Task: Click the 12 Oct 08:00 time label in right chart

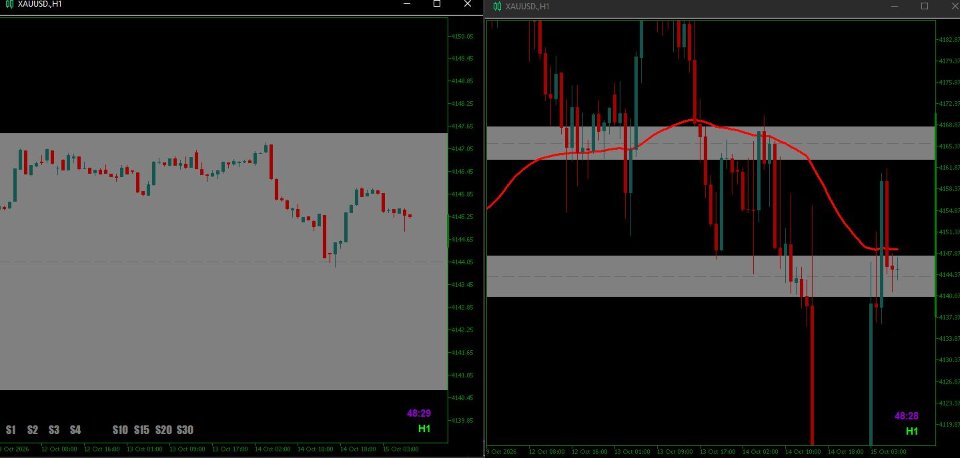Action: point(547,451)
